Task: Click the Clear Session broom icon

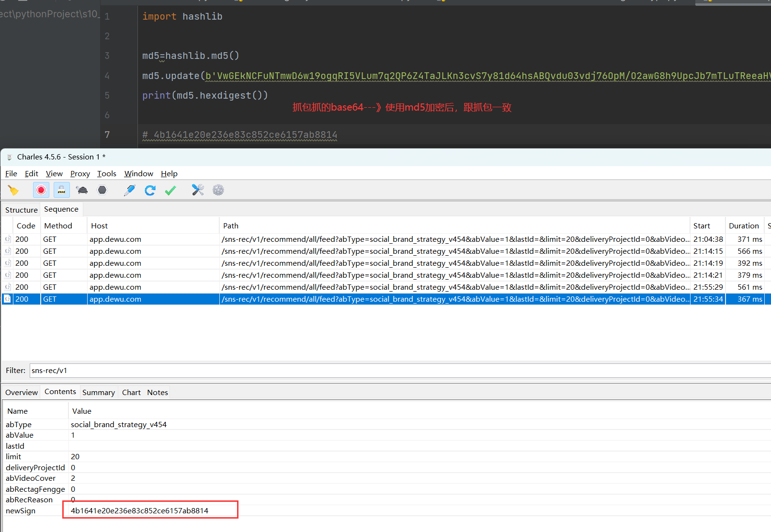Action: click(x=13, y=191)
